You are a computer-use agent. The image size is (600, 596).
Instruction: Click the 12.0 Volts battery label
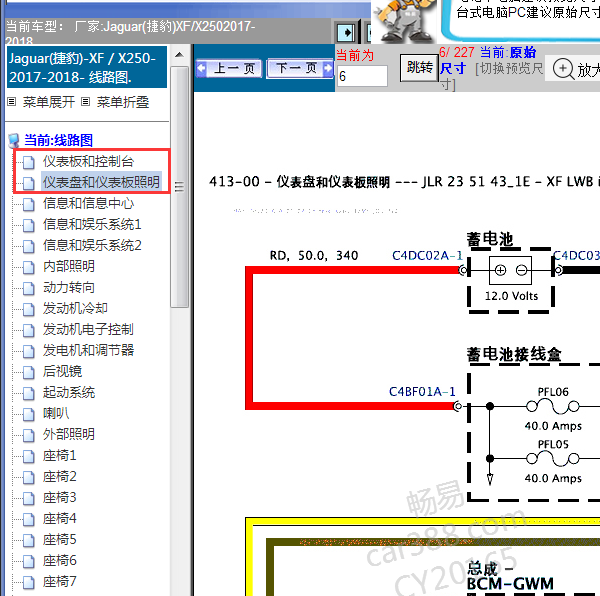511,296
